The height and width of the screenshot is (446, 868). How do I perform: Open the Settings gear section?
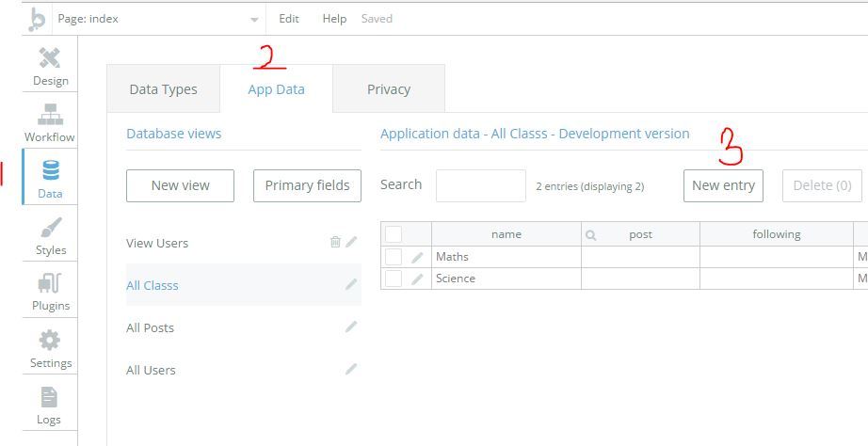[50, 348]
